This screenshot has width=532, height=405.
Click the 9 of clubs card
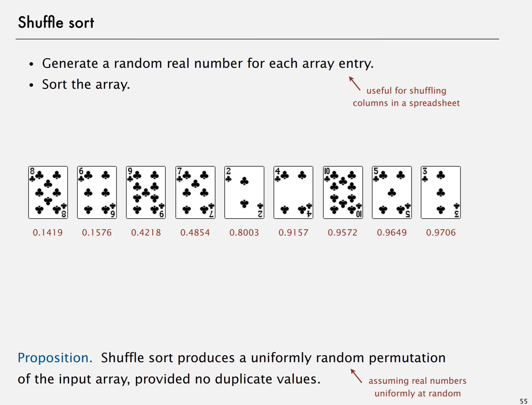146,192
